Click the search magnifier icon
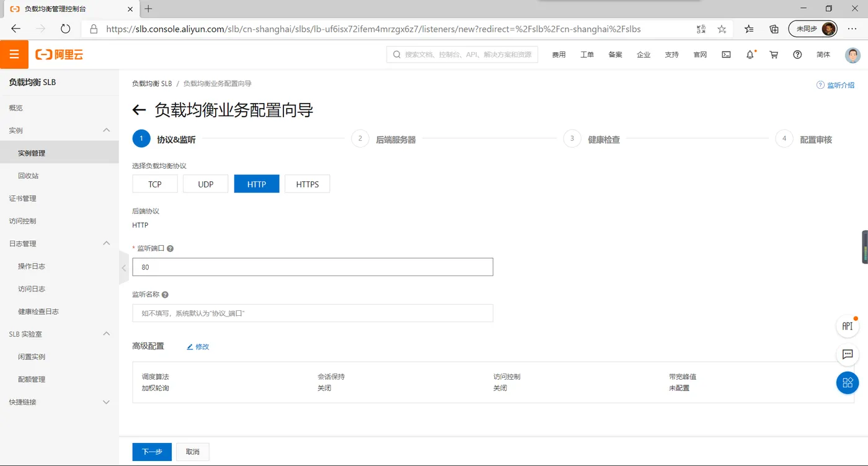 396,55
